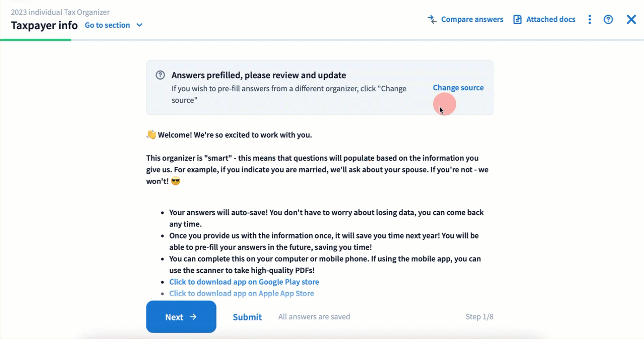Click the arrow inside the Next button
The height and width of the screenshot is (339, 644).
click(x=194, y=317)
